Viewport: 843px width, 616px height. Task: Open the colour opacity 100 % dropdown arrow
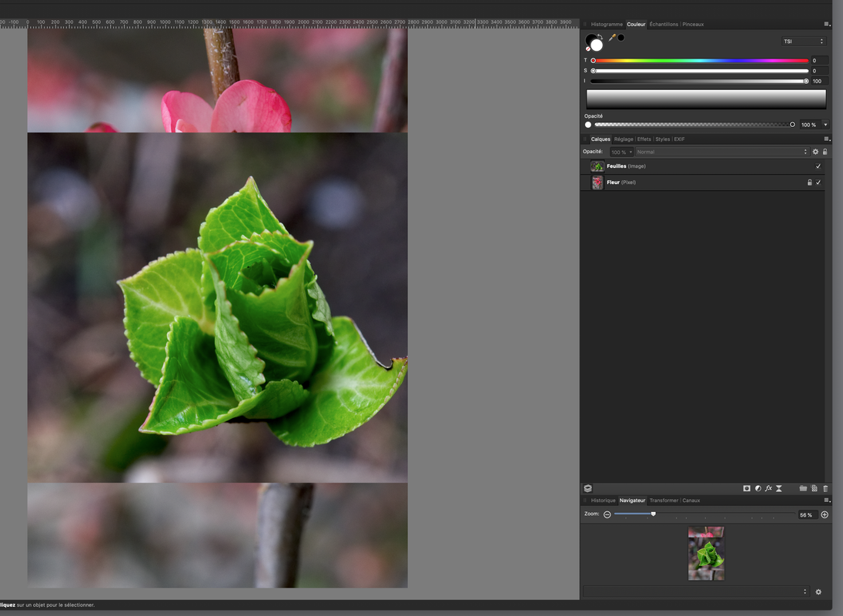[x=826, y=125]
